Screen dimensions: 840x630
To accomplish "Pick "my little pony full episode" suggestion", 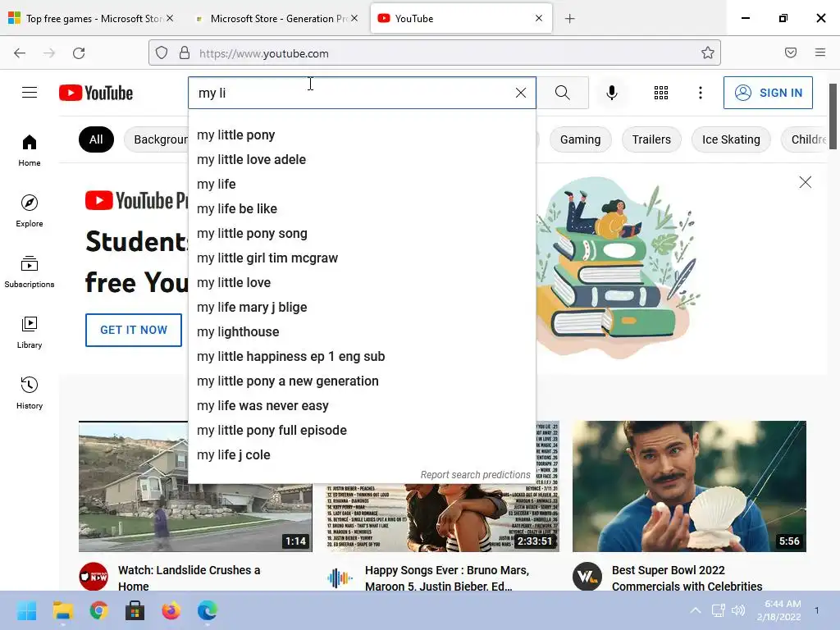I will click(x=362, y=431).
